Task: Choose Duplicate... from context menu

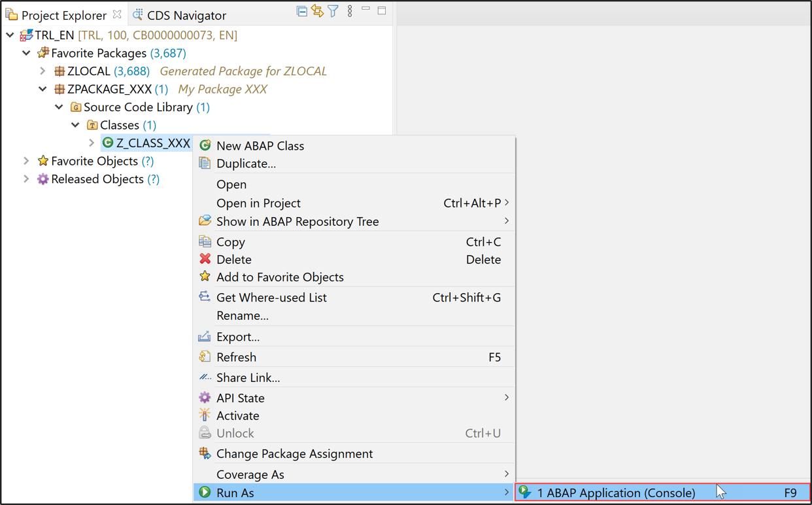Action: tap(354, 164)
